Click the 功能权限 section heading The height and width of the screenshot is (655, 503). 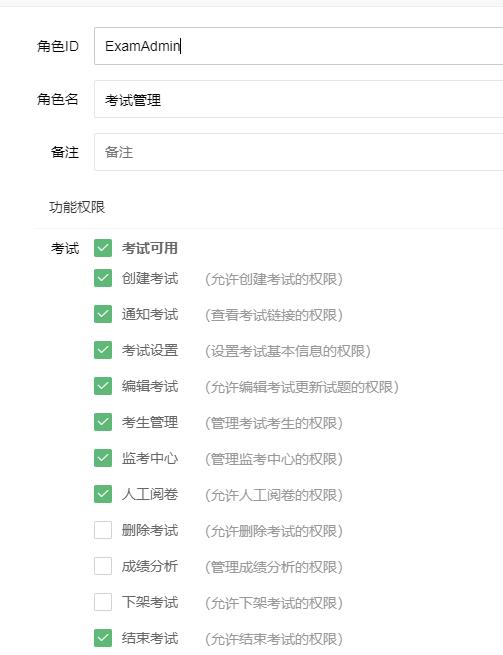click(x=77, y=207)
